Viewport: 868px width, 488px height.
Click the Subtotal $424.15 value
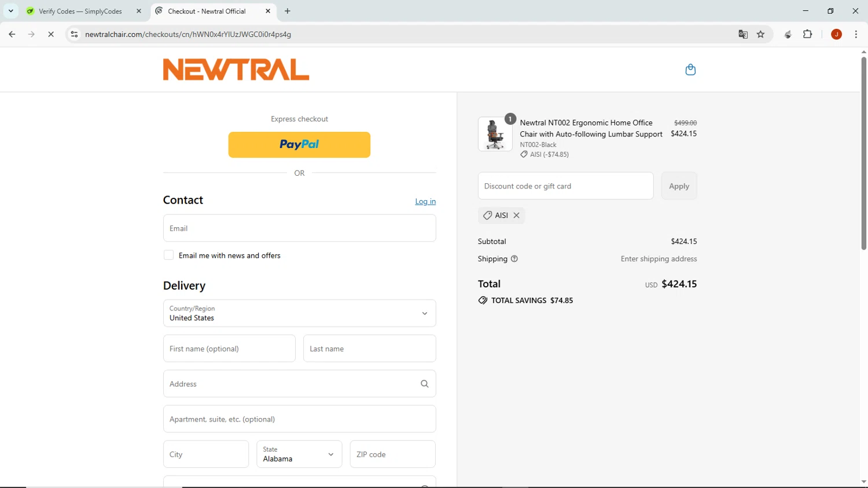[684, 241]
